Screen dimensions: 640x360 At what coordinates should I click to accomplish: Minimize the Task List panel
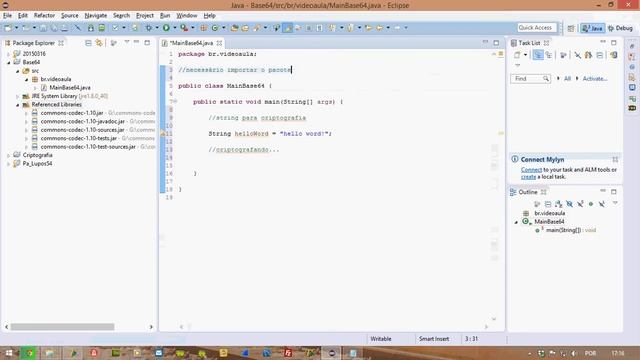pos(603,42)
